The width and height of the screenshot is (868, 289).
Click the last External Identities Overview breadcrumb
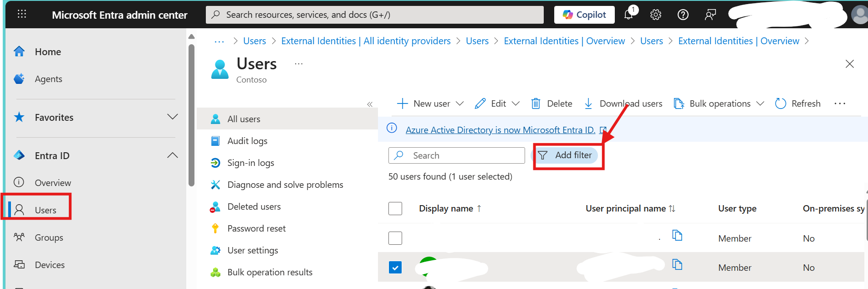(738, 41)
